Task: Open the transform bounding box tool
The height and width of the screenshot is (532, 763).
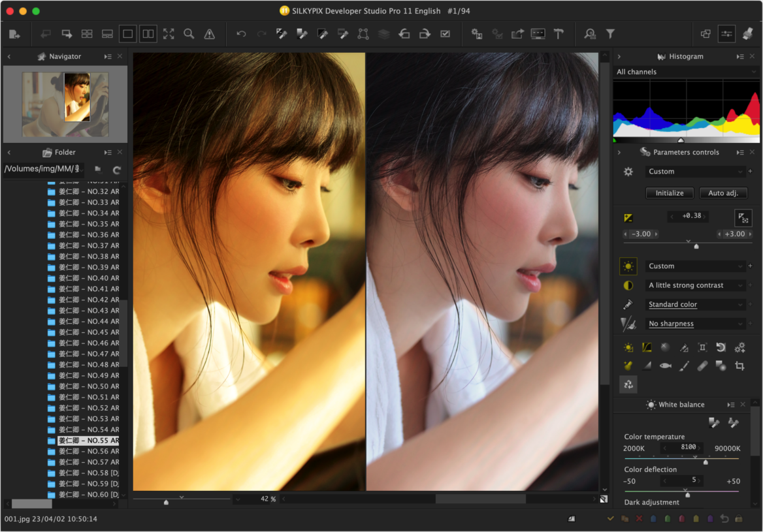Action: tap(363, 34)
